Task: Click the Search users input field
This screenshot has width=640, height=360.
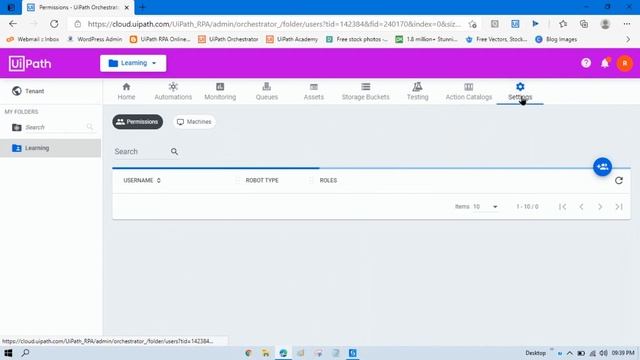Action: click(x=141, y=151)
